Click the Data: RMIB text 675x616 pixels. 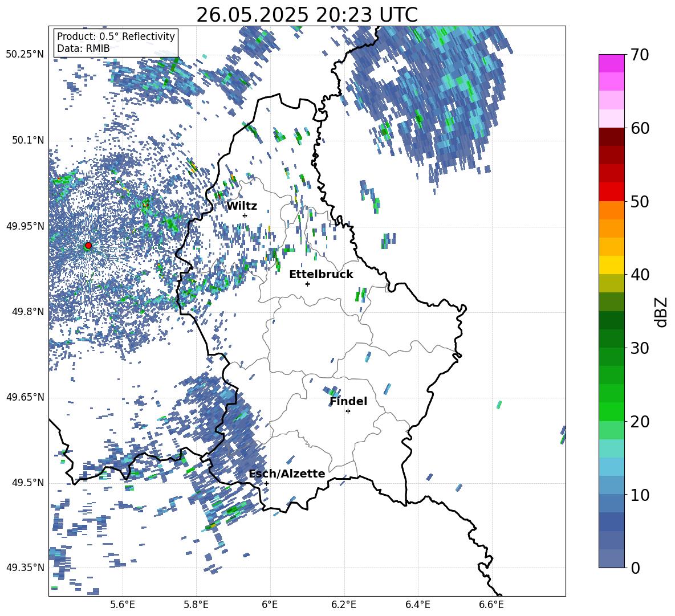click(83, 48)
